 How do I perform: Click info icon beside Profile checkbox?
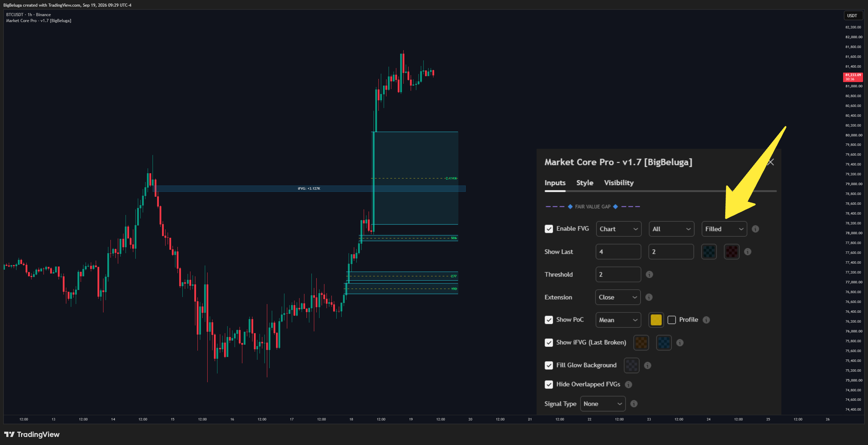[x=706, y=320]
